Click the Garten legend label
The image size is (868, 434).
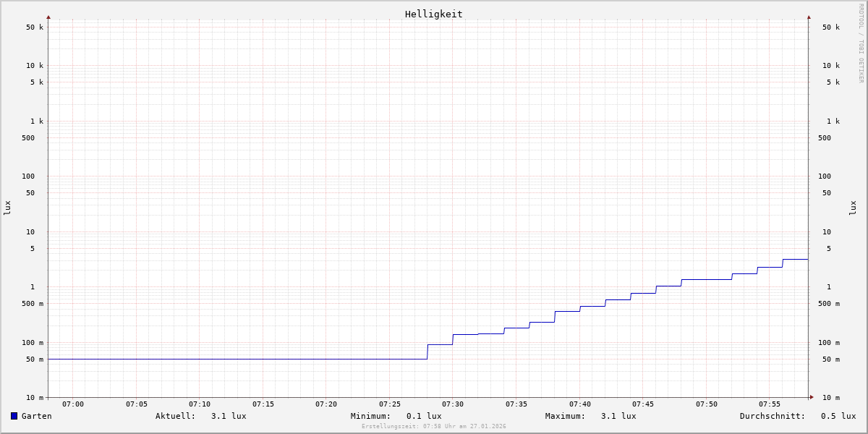pos(36,416)
